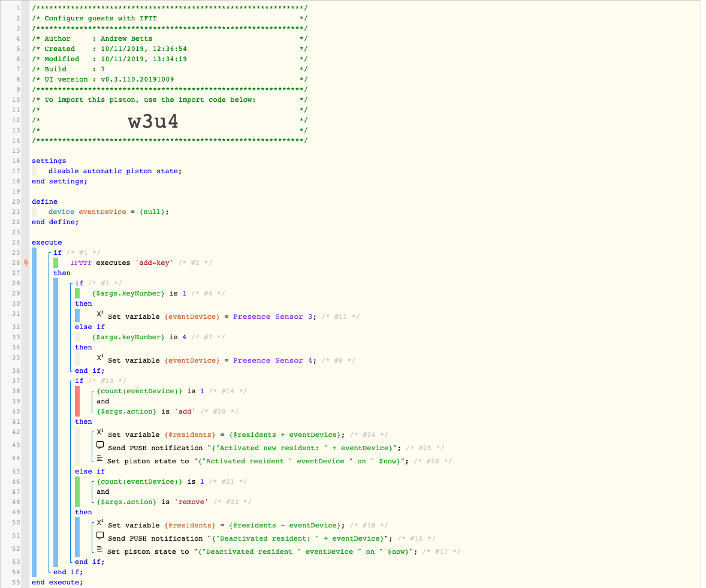
Task: Click the execute section keyword
Action: pos(47,243)
